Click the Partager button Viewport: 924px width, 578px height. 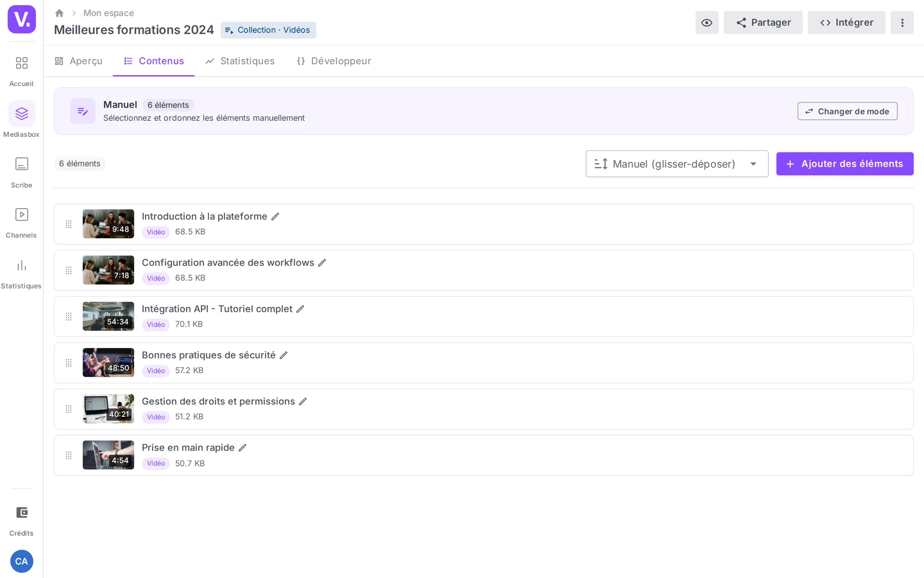point(763,23)
